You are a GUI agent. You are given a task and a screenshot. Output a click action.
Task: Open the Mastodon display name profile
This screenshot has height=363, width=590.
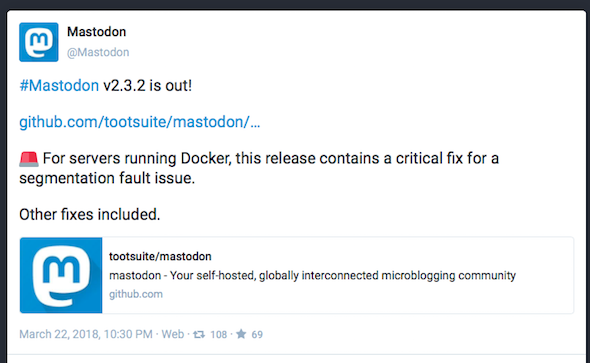click(96, 32)
